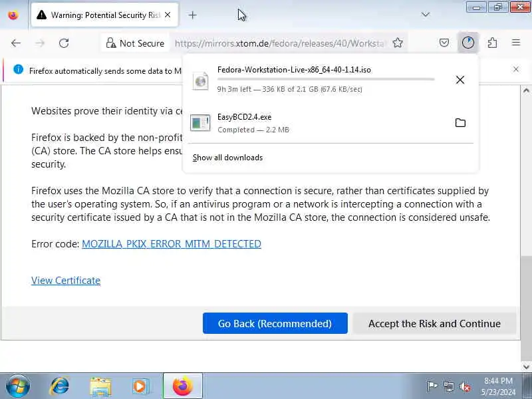532x399 pixels.
Task: Dismiss the Firefox data notification bar
Action: pos(516,69)
